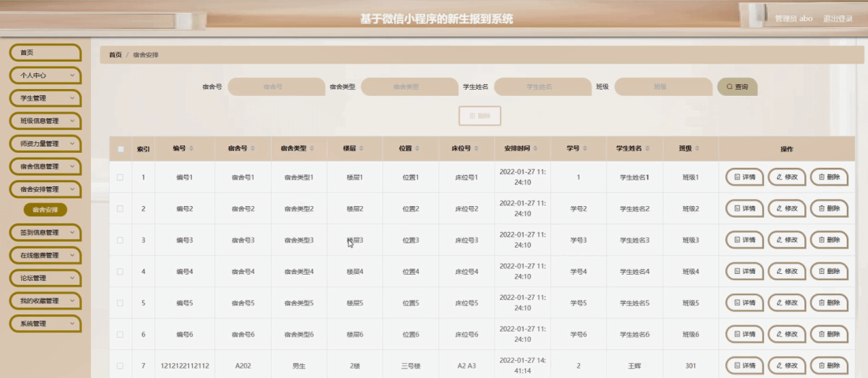Click the sort icon beside 学号 header
868x378 pixels.
585,149
